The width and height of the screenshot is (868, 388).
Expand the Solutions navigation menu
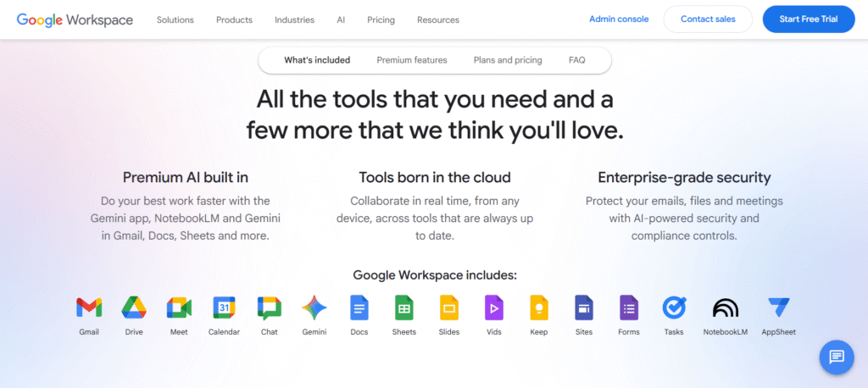click(x=175, y=19)
